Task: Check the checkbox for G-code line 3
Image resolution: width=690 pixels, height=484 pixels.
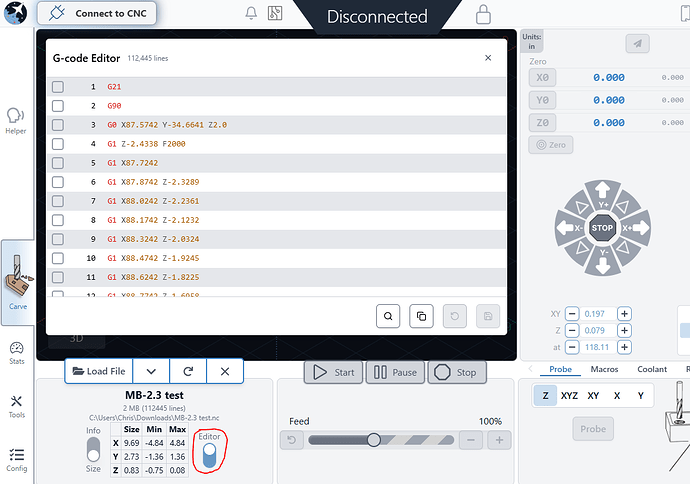Action: (x=58, y=125)
